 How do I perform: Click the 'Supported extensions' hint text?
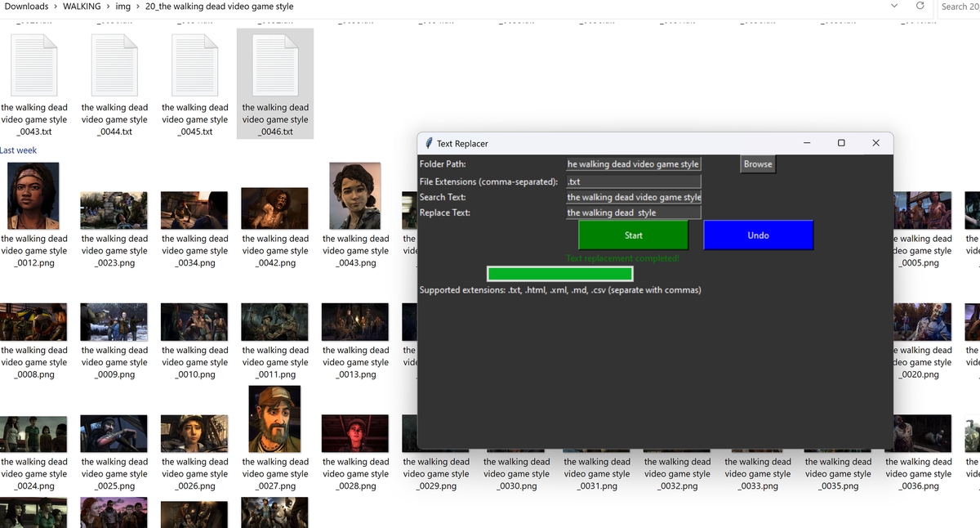(559, 290)
